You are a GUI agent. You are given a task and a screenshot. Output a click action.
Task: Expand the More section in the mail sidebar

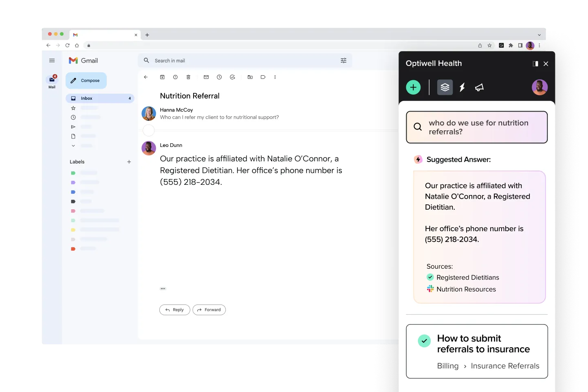[x=73, y=145]
